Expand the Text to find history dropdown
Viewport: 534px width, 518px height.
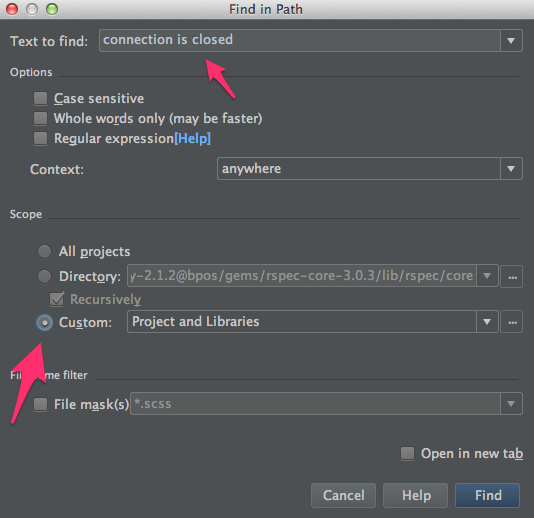click(511, 41)
